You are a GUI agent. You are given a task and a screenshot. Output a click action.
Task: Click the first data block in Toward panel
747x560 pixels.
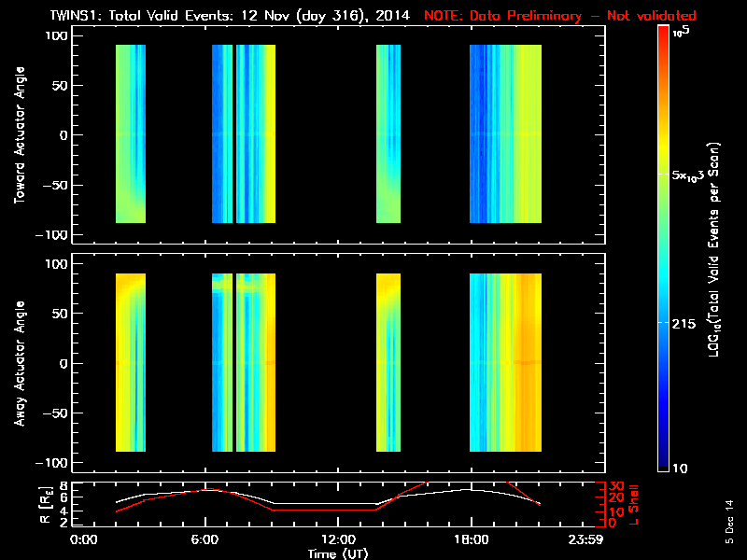pyautogui.click(x=131, y=134)
